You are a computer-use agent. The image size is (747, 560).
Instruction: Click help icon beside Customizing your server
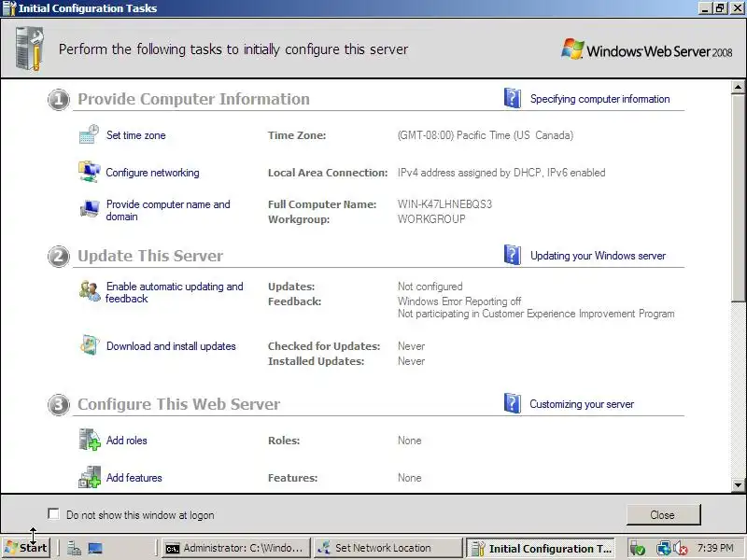(x=512, y=403)
